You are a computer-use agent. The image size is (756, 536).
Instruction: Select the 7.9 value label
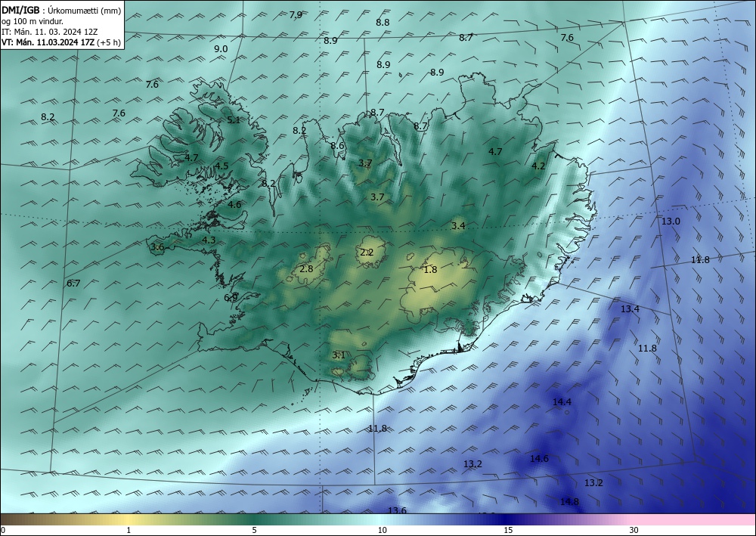(x=296, y=15)
